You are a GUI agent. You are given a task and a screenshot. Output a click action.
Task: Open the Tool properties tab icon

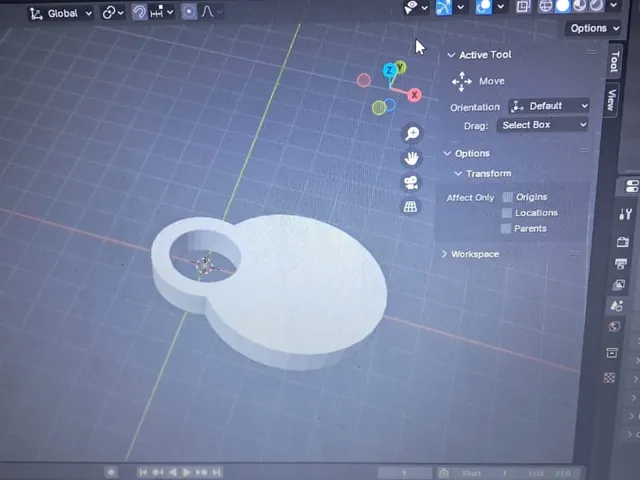coord(625,213)
